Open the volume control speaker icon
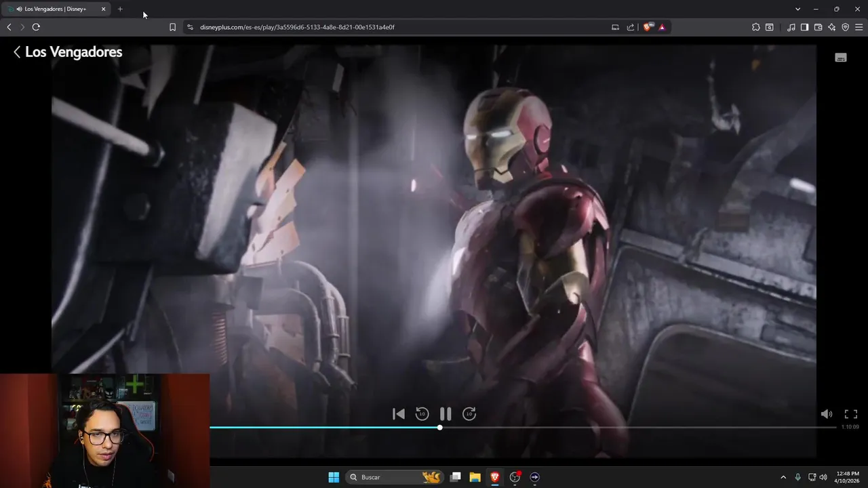The height and width of the screenshot is (488, 868). point(827,413)
